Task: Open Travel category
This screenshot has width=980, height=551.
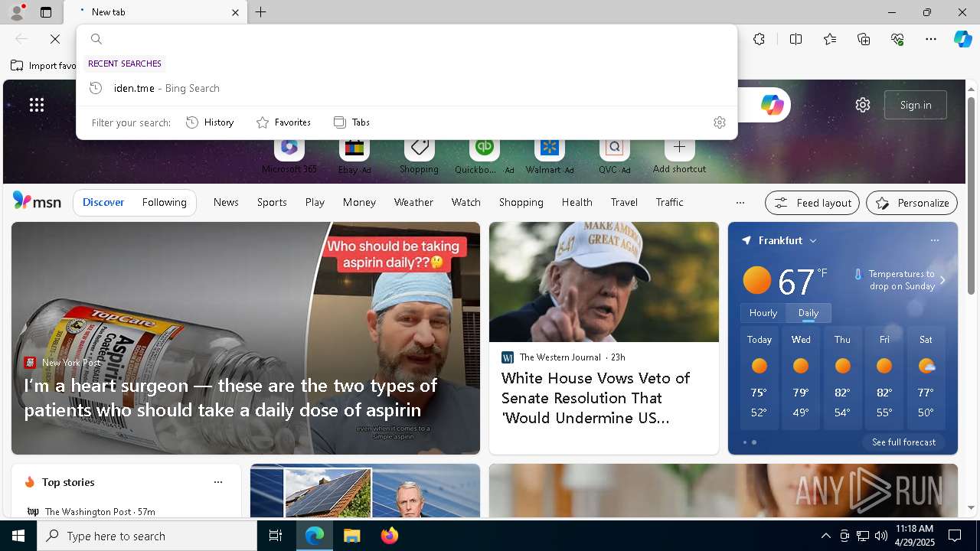Action: [624, 203]
